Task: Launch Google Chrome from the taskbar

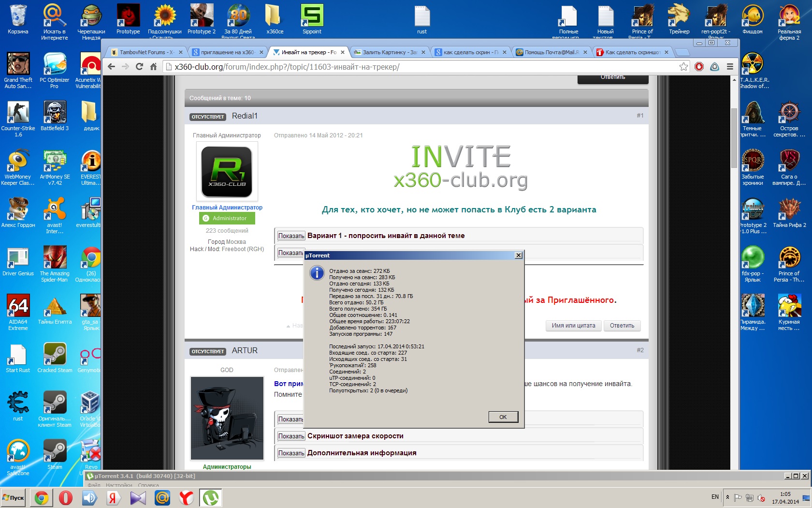Action: [42, 497]
